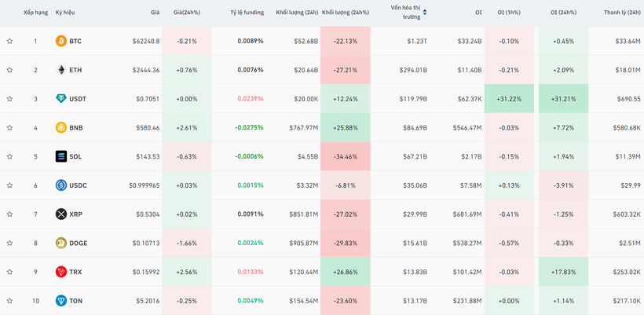Click the Khối lượng (24h) column header
The image size is (644, 315).
coord(297,13)
